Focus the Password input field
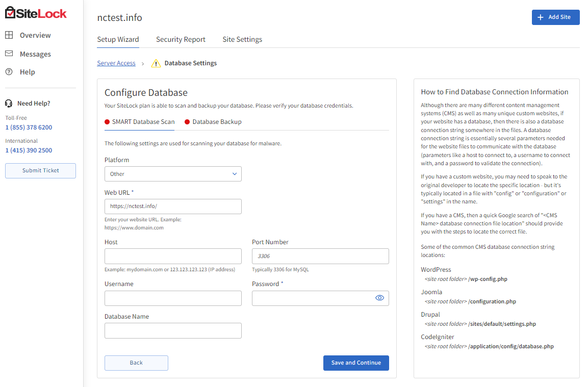The height and width of the screenshot is (387, 588). [320, 298]
